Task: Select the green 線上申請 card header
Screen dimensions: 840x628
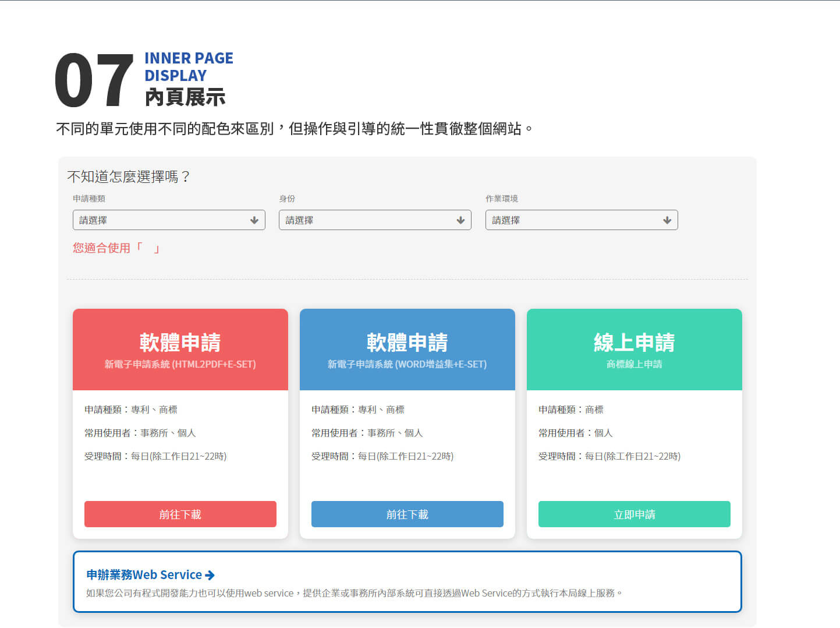Action: (634, 343)
